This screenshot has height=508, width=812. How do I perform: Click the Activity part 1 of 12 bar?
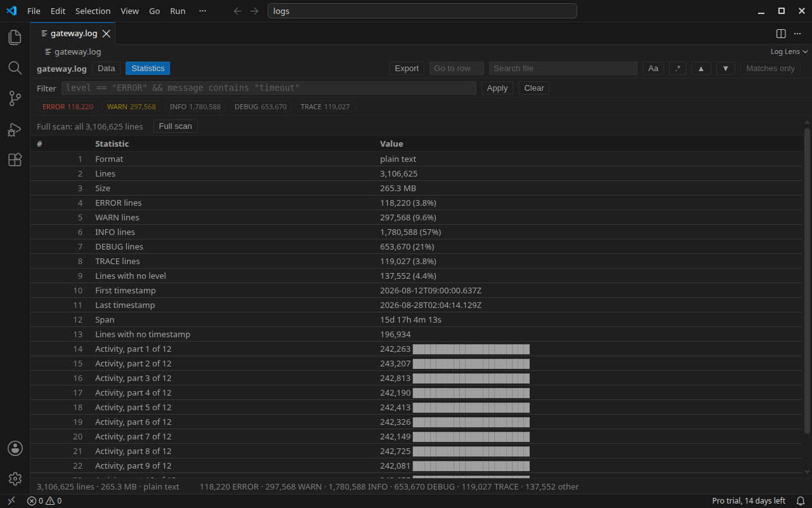pos(471,349)
